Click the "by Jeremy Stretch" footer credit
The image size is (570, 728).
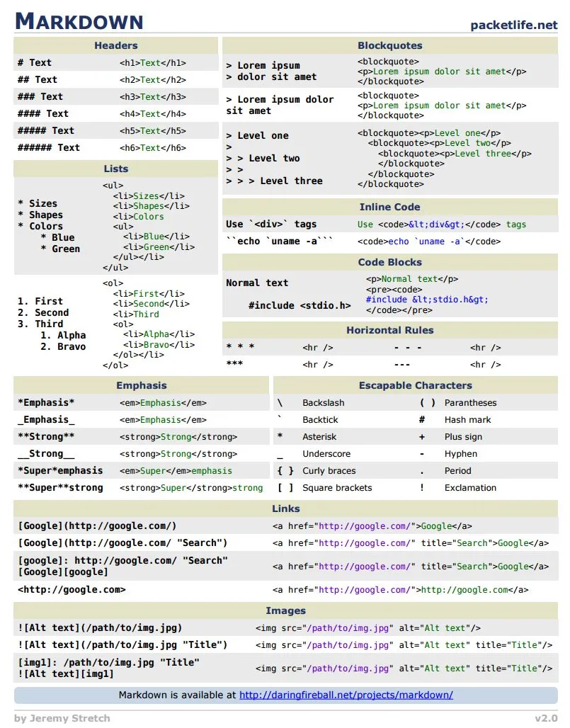[62, 718]
